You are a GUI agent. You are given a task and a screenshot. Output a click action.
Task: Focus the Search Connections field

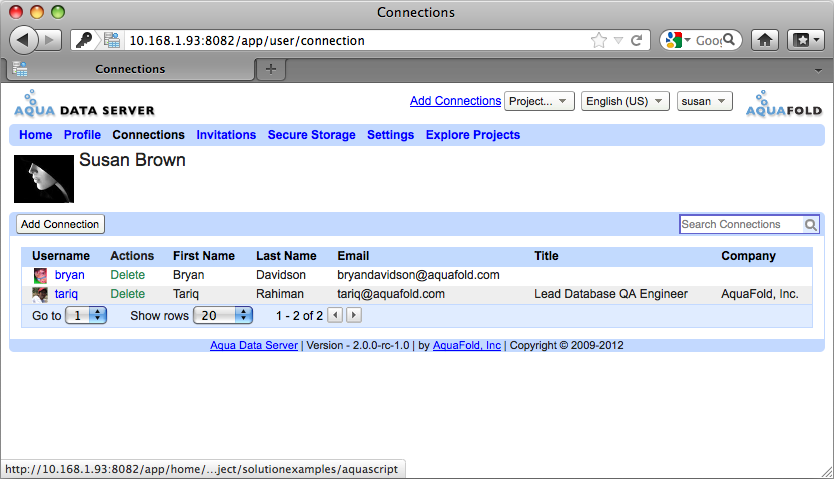[741, 224]
